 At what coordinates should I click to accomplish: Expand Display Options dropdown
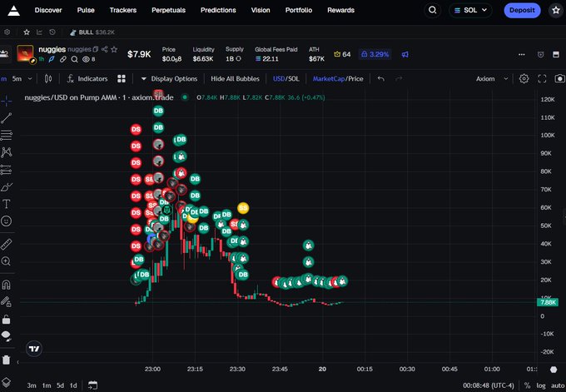tap(169, 79)
